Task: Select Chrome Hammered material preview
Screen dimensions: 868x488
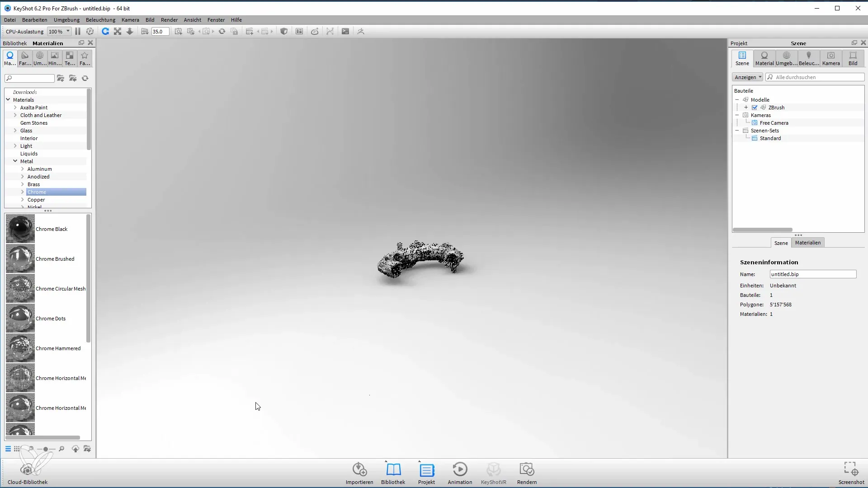Action: tap(20, 348)
